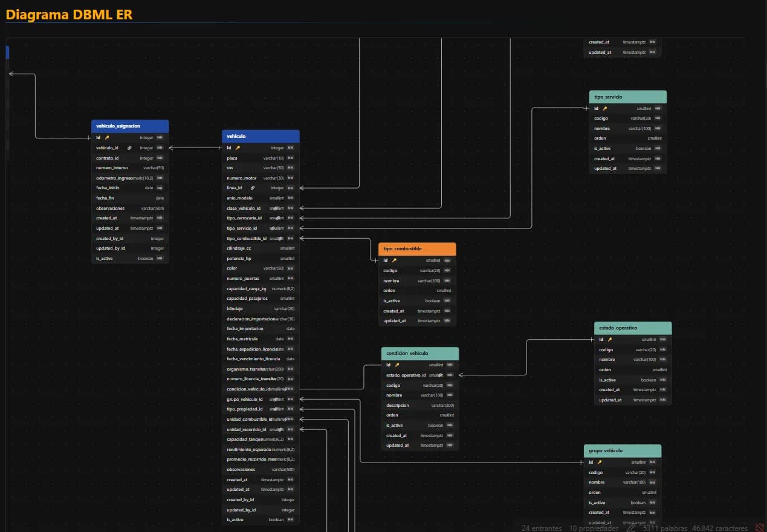Select the tipo_servicio table header
767x532 pixels.
[x=628, y=97]
